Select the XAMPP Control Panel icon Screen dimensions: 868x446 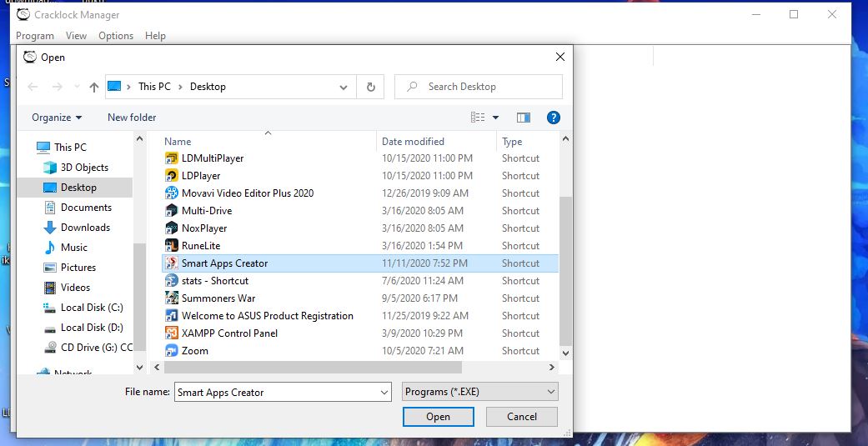(x=172, y=333)
